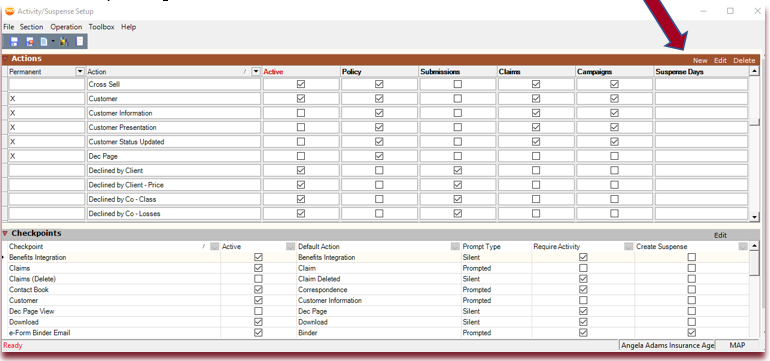Toggle Policy checkbox for Declined by Co - Class

(x=379, y=199)
